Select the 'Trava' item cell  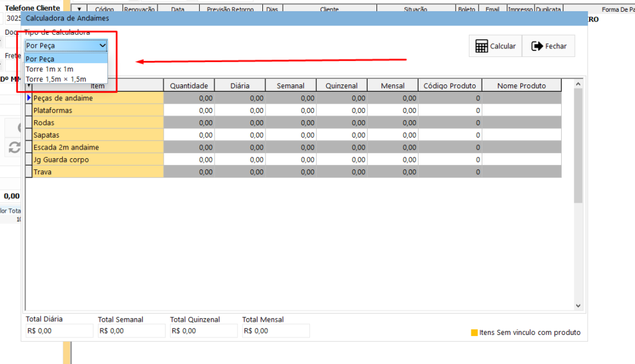[98, 172]
